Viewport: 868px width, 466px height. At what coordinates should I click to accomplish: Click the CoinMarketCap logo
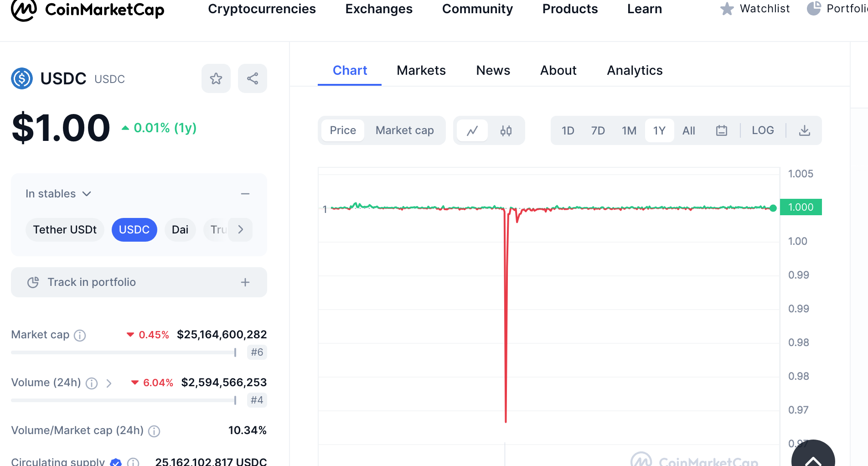[x=88, y=9]
